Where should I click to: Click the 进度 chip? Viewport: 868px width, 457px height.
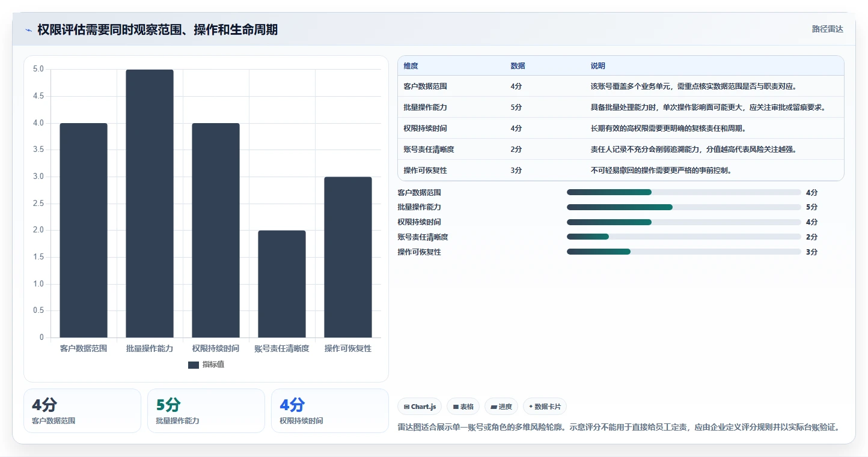(x=501, y=407)
